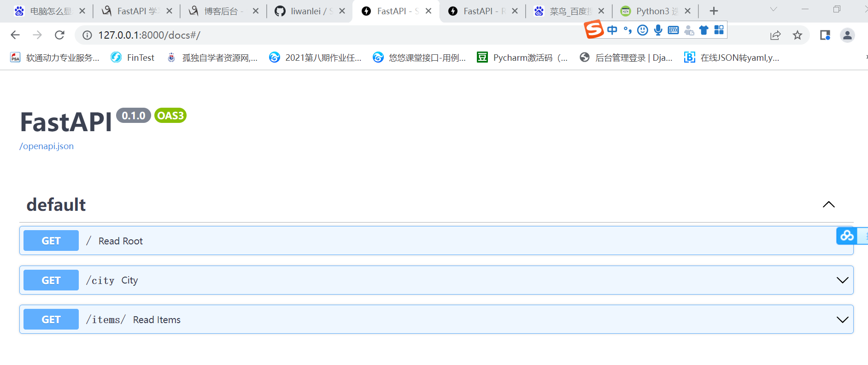Open the Chrome profile avatar menu
The height and width of the screenshot is (365, 868).
(847, 35)
